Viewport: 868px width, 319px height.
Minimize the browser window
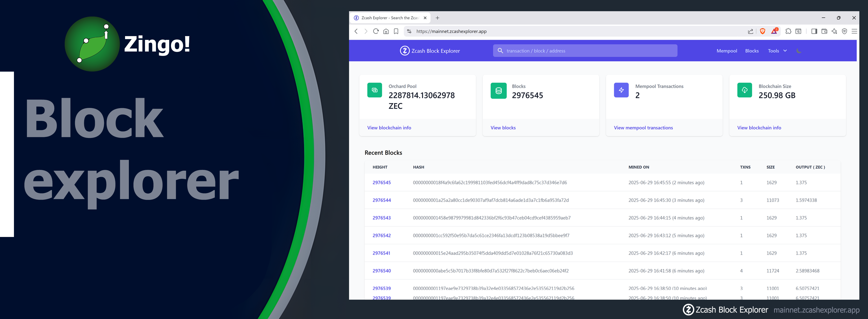[x=824, y=18]
